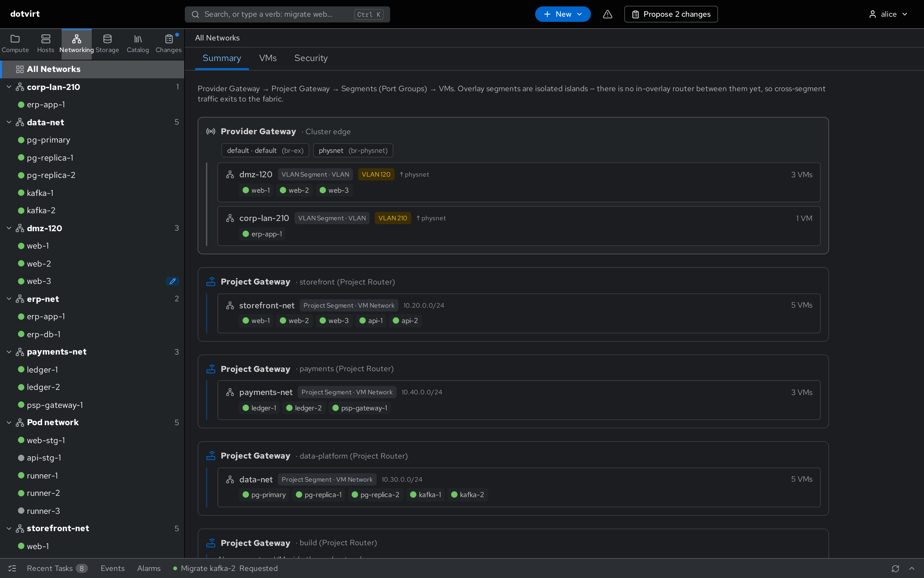
Task: Expand the bottom panel with chevron
Action: [x=912, y=568]
